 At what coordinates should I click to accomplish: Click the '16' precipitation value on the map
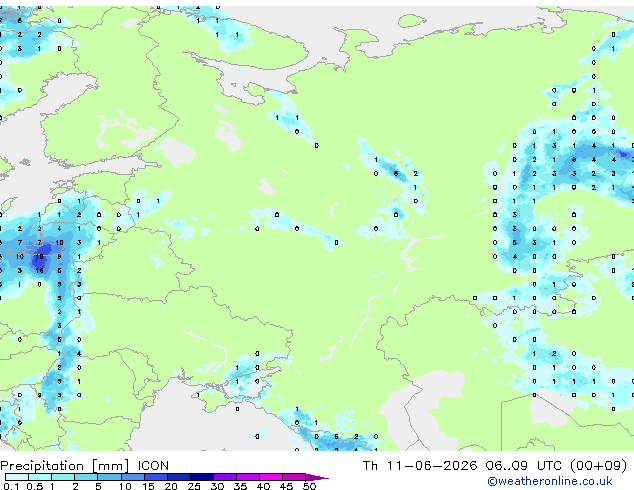[39, 270]
